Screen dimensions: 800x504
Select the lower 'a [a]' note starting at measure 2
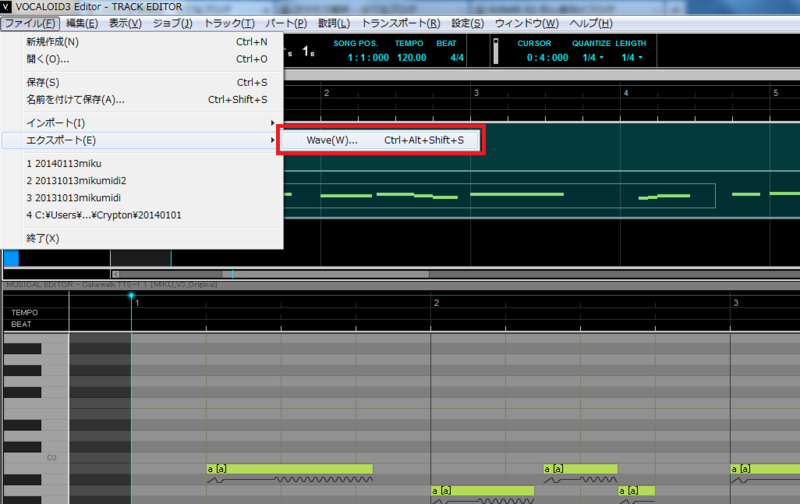pyautogui.click(x=482, y=491)
